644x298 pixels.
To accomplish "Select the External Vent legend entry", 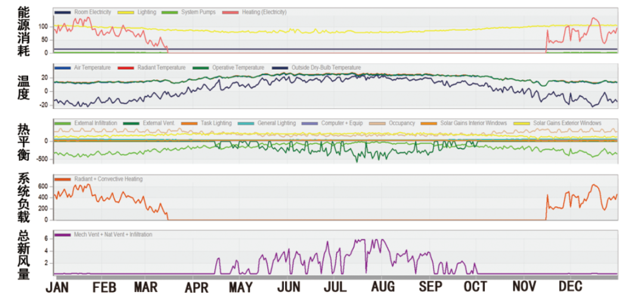I will click(157, 123).
